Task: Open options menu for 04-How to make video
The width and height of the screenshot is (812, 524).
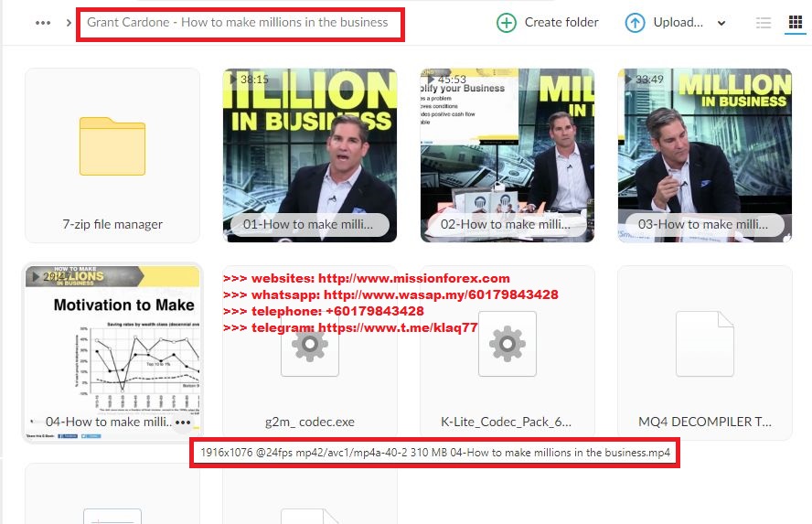Action: point(183,422)
